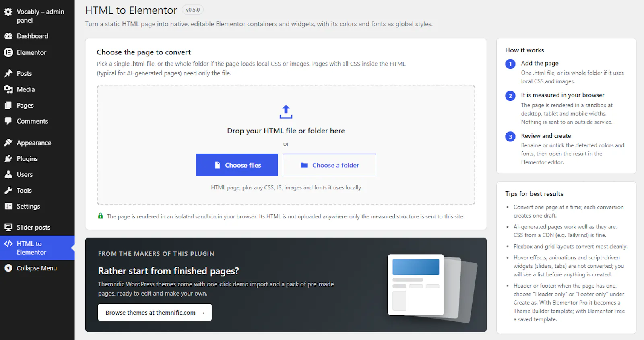Click the Pages document icon
This screenshot has height=340, width=644.
coord(8,105)
